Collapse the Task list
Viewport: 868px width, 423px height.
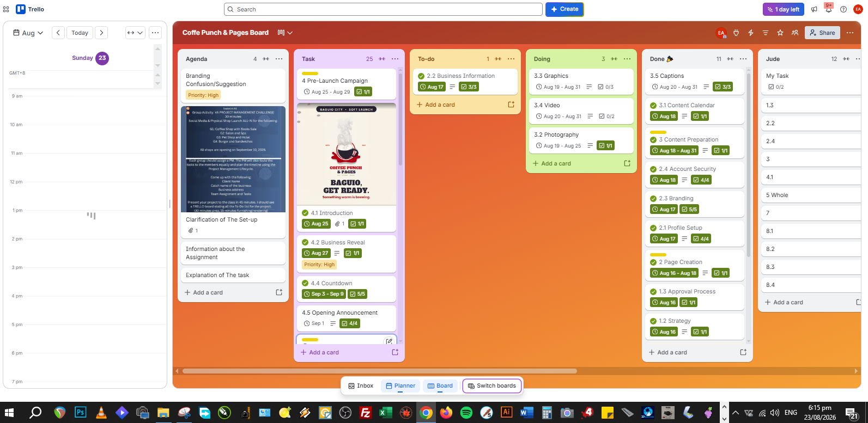382,59
